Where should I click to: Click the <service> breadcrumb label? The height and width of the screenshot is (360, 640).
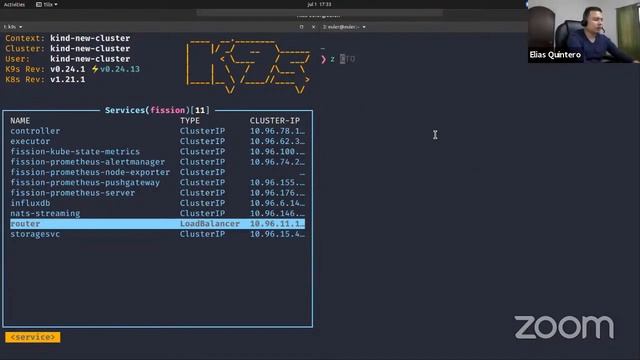click(33, 337)
